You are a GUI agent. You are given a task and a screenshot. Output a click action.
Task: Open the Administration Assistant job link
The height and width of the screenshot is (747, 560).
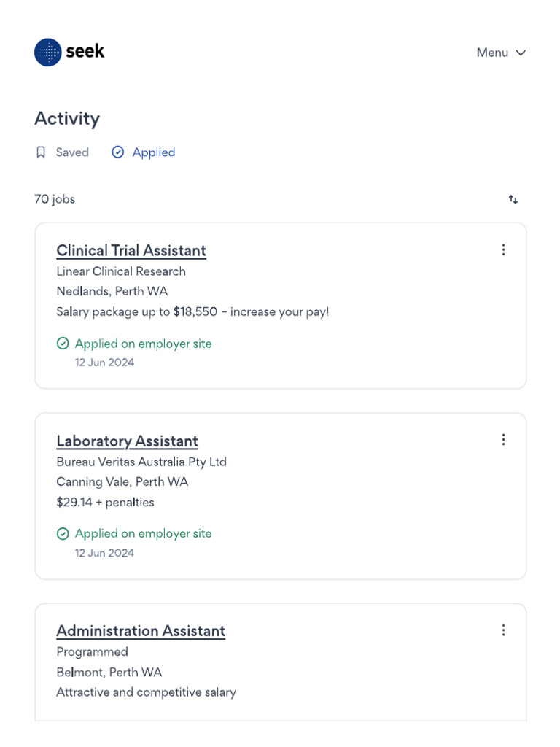[x=141, y=631]
